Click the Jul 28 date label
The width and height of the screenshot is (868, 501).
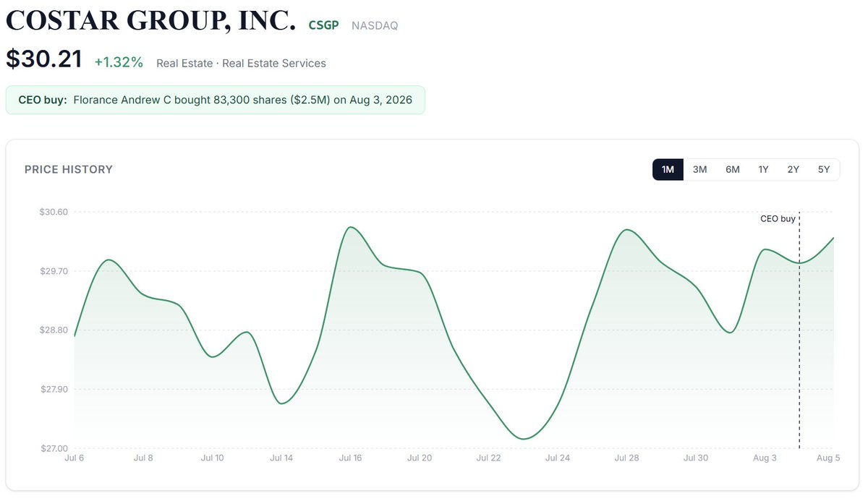click(x=626, y=458)
